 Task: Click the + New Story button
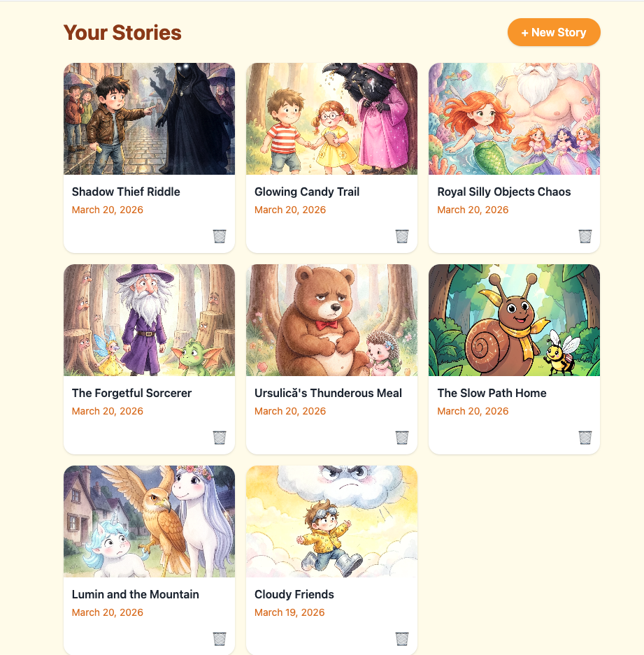coord(554,32)
